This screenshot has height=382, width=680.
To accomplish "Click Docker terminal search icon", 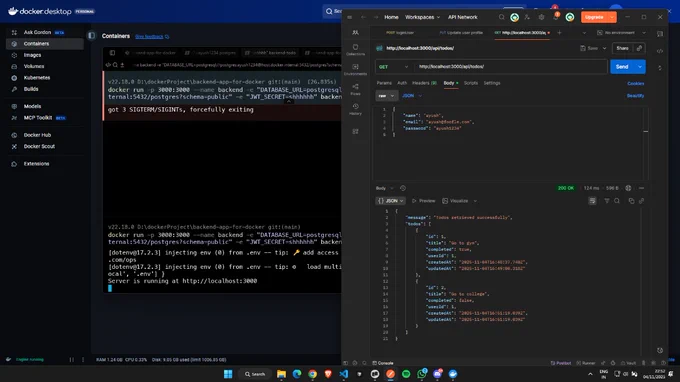I will 115,65.
